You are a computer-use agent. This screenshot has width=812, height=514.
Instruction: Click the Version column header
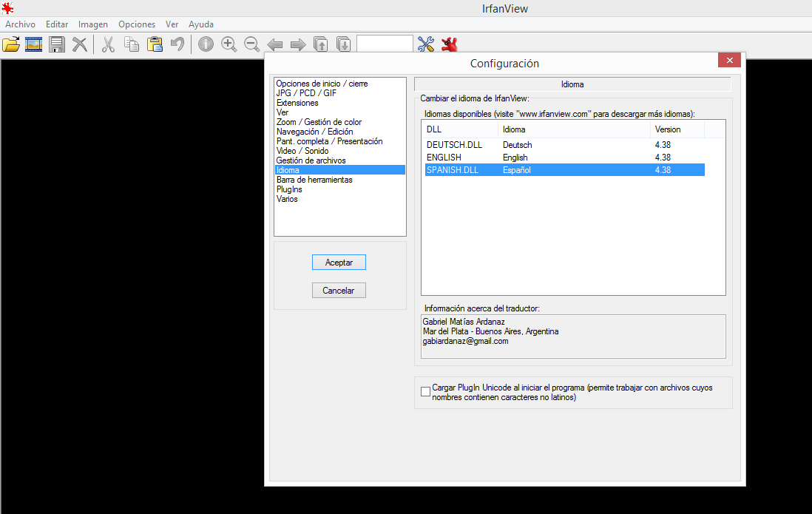tap(677, 129)
